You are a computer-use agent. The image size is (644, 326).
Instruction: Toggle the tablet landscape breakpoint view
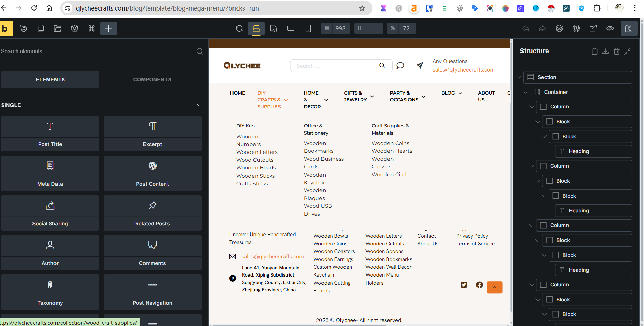click(x=291, y=28)
